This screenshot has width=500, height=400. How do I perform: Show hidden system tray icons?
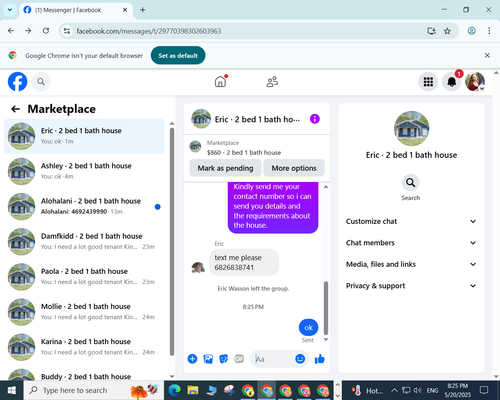[x=394, y=390]
